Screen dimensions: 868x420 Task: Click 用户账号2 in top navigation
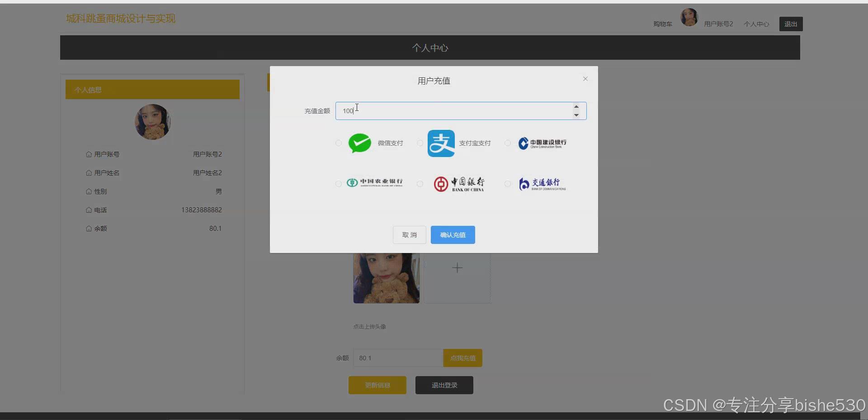coord(718,24)
